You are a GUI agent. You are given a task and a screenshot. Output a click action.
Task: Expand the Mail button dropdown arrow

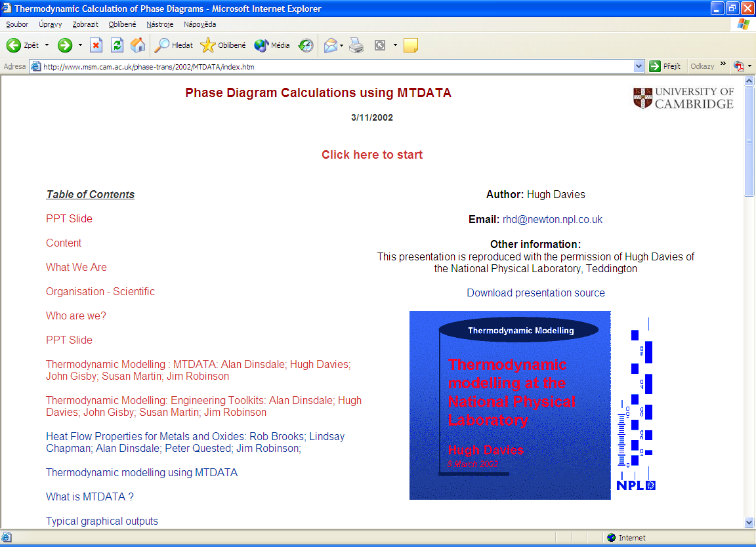341,45
